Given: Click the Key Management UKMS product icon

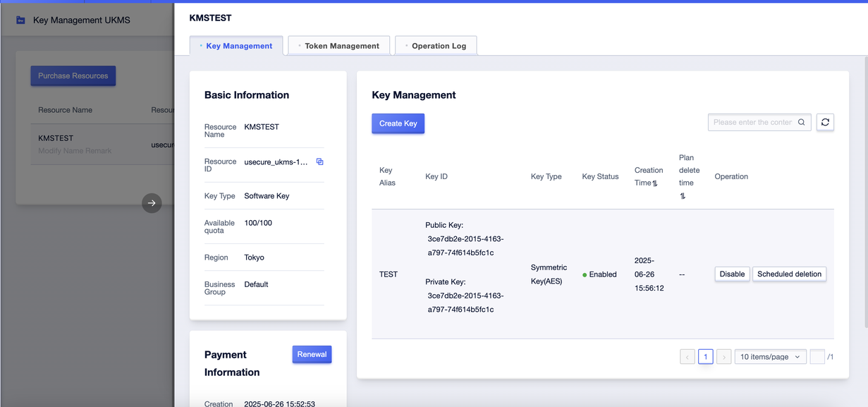Looking at the screenshot, I should coord(20,20).
